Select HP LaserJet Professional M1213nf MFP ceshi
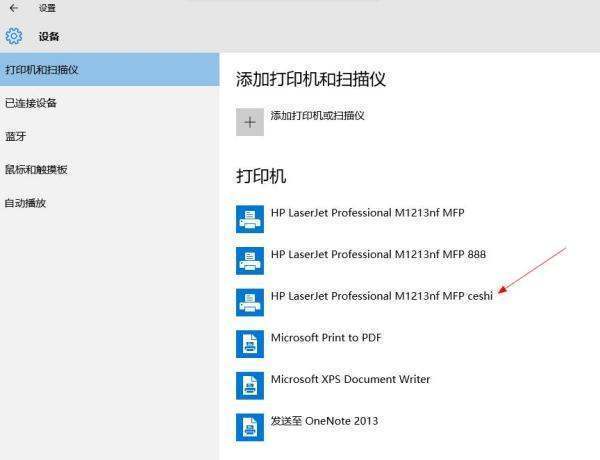This screenshot has width=600, height=460. coord(382,296)
